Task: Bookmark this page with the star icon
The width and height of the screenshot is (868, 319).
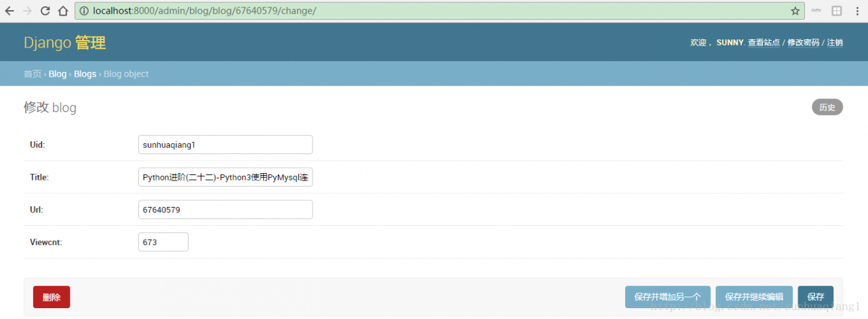Action: click(x=795, y=11)
